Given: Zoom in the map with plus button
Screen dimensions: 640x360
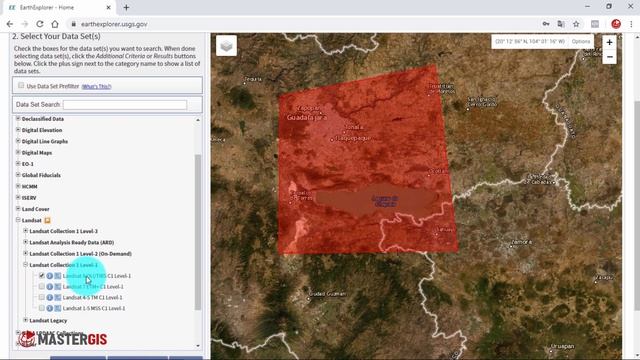Looking at the screenshot, I should (x=609, y=42).
